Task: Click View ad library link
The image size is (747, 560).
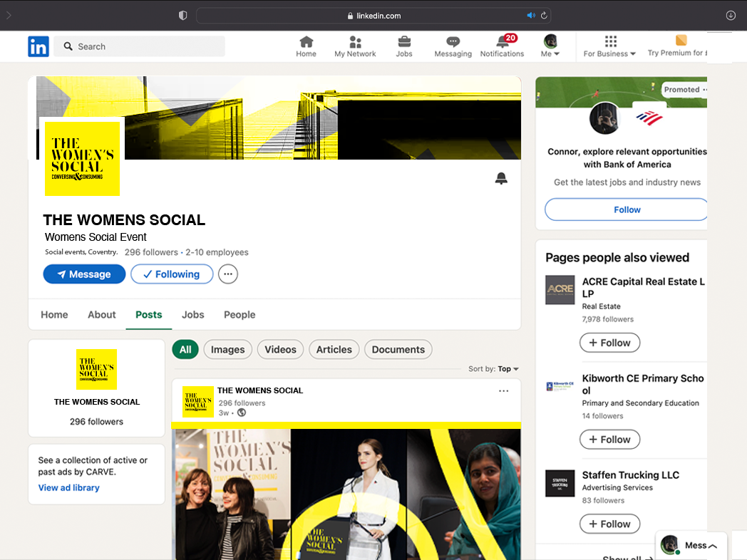Action: click(x=69, y=487)
